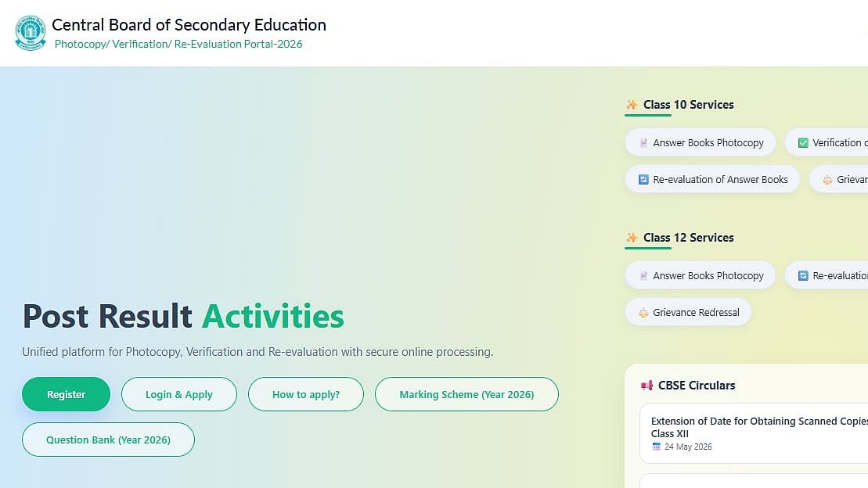This screenshot has width=868, height=488.
Task: Open the How to apply? guide
Action: click(x=305, y=394)
